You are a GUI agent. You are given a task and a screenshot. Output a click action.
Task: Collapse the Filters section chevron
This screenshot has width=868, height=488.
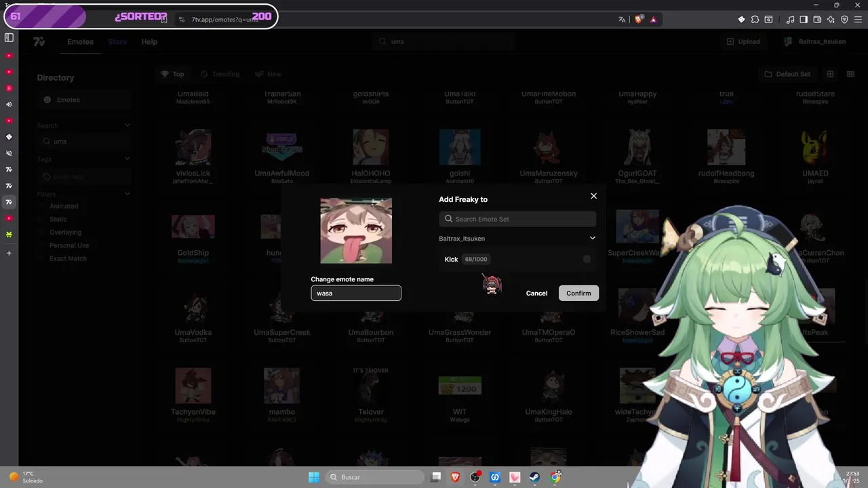click(127, 194)
